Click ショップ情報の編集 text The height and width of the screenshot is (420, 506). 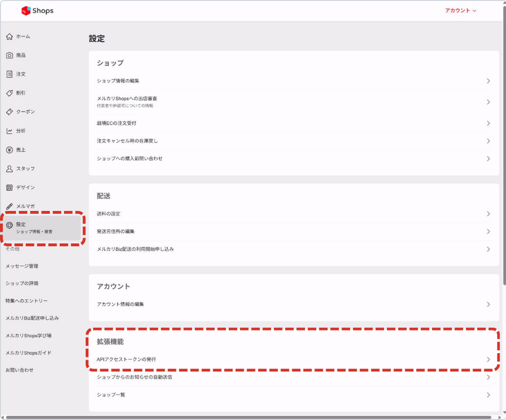click(118, 81)
